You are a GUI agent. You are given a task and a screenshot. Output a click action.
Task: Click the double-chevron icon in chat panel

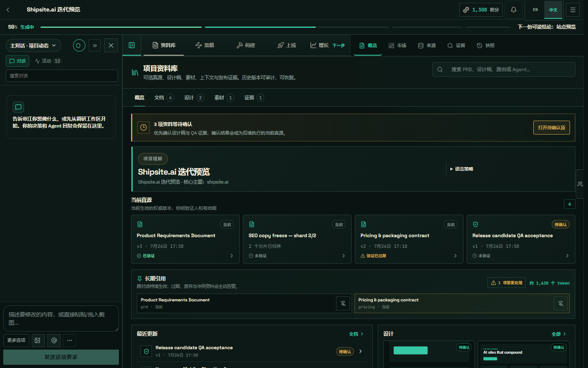click(x=95, y=45)
